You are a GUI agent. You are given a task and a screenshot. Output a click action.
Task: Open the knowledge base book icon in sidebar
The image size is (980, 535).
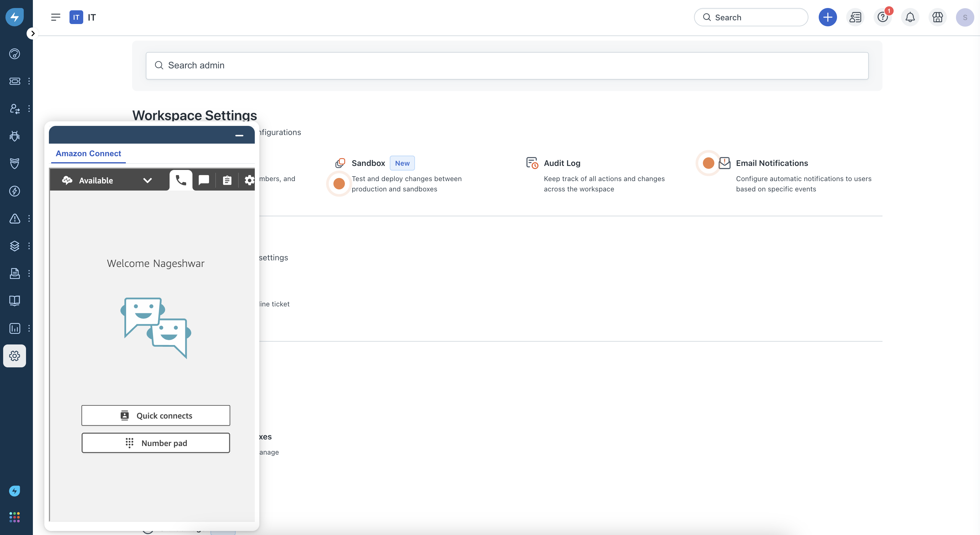[15, 301]
